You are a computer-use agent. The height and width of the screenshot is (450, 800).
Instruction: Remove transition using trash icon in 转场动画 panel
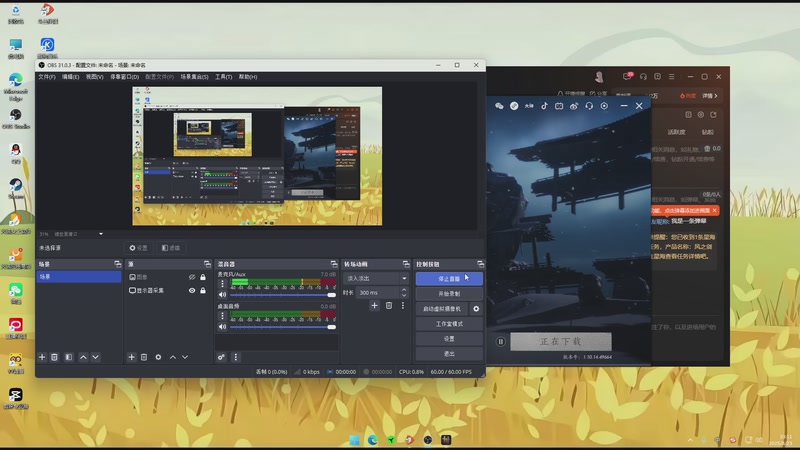pyautogui.click(x=389, y=305)
